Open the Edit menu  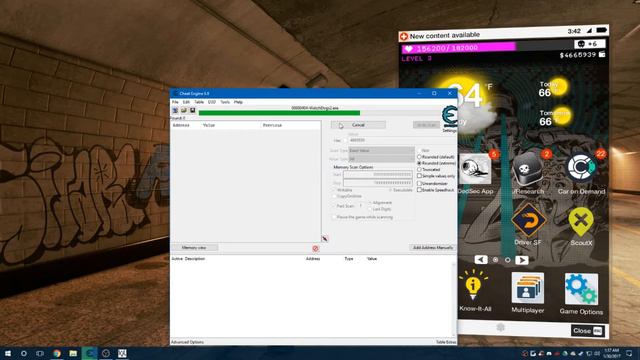pos(186,102)
